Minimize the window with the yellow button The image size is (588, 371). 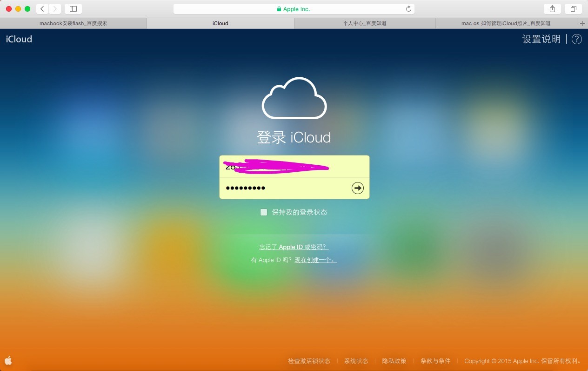tap(18, 9)
